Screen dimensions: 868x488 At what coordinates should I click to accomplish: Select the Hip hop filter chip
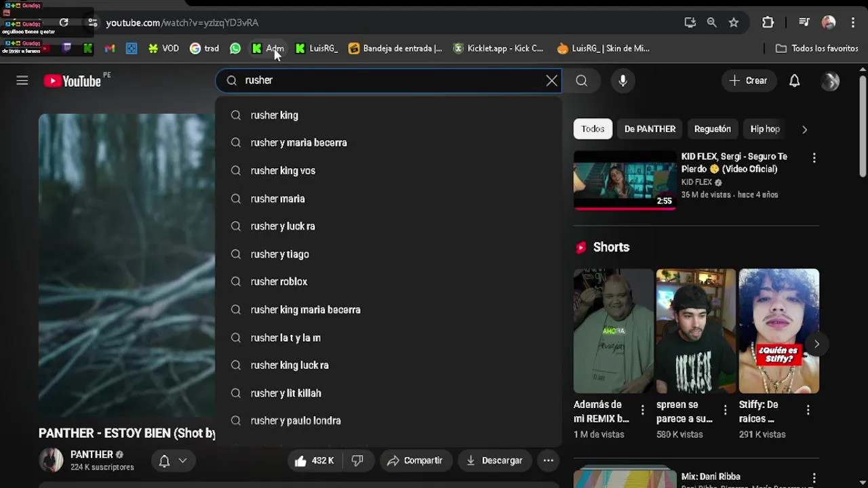(x=765, y=129)
